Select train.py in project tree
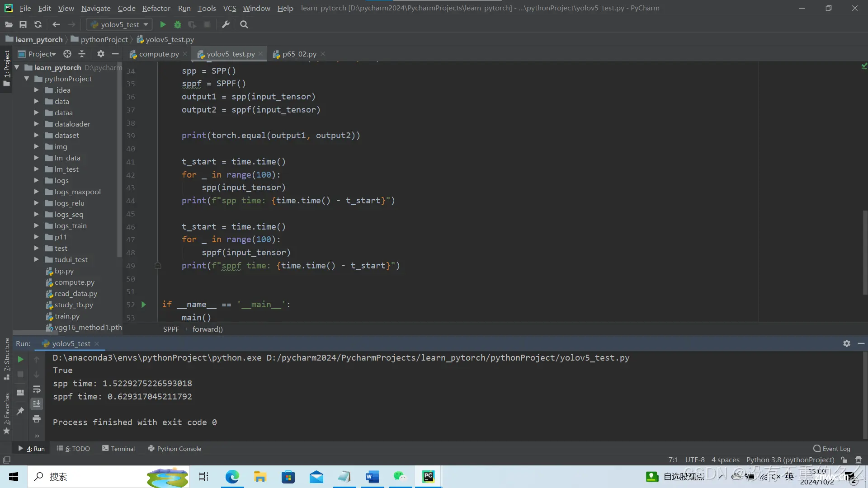The width and height of the screenshot is (868, 488). [x=67, y=316]
